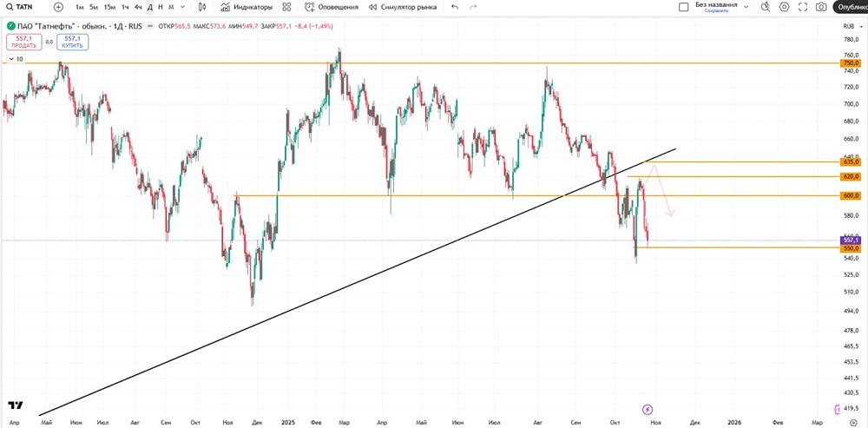Switch to the 1м timeframe
The image size is (868, 428).
click(x=80, y=7)
